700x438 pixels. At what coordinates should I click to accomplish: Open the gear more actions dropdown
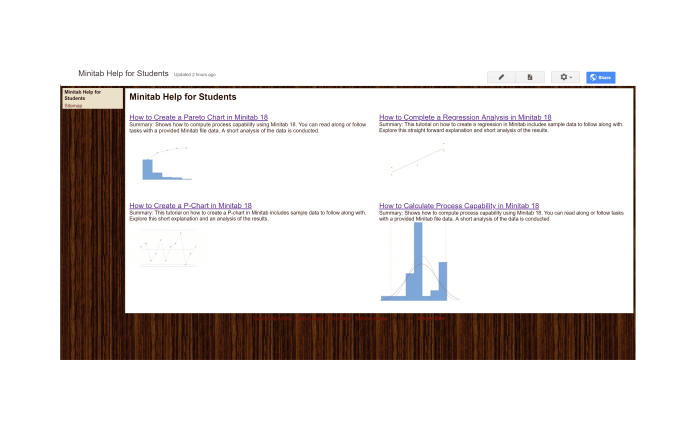(565, 77)
